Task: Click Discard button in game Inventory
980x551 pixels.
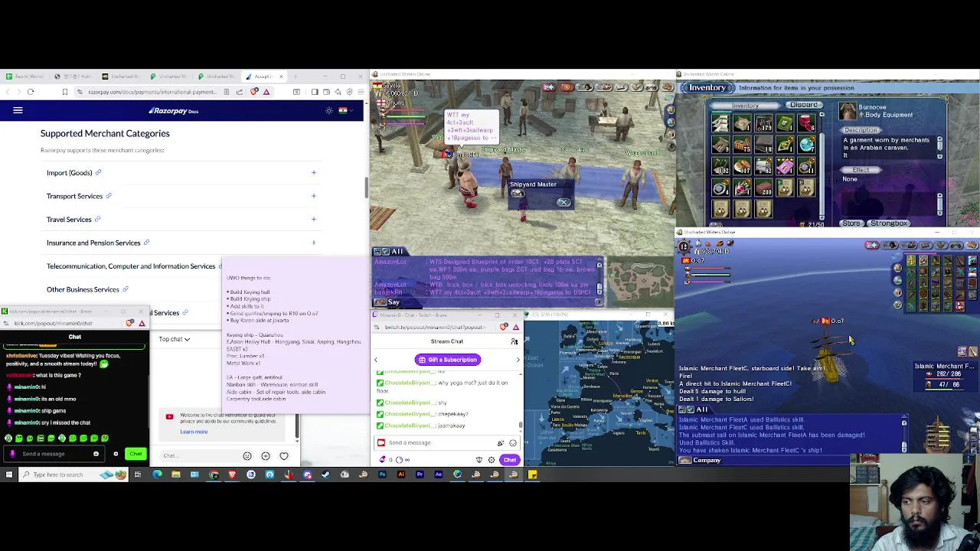Action: tap(804, 105)
